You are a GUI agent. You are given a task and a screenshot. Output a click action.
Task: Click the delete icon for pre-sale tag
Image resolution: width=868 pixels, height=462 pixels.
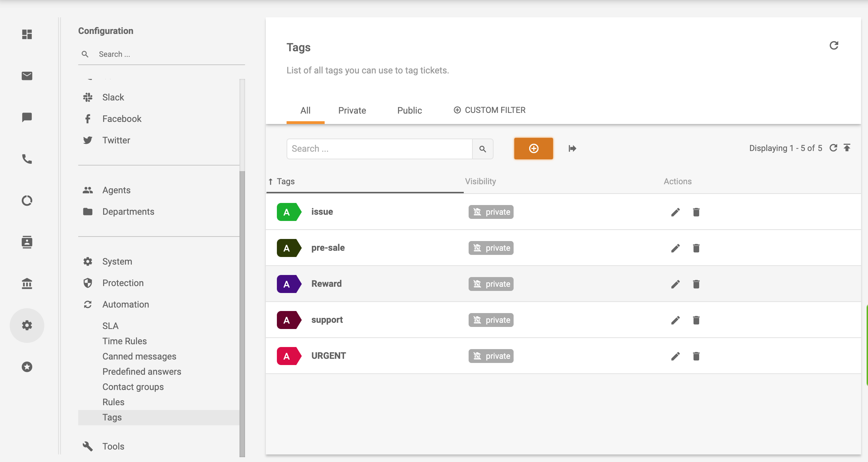point(696,248)
